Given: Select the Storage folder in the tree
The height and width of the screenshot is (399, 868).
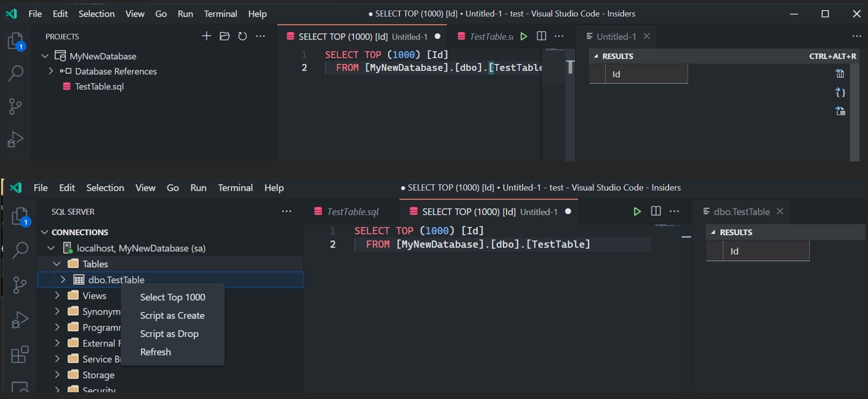Looking at the screenshot, I should click(98, 375).
